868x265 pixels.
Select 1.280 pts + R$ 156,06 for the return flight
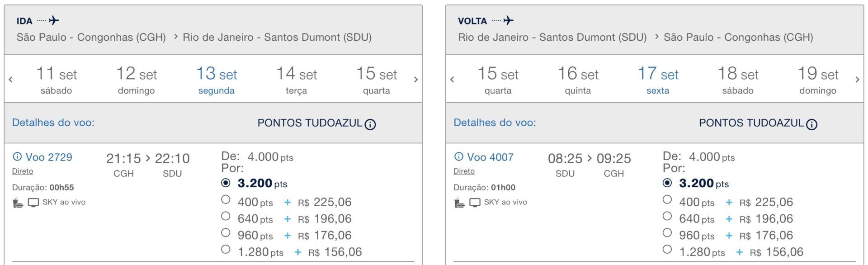pos(667,249)
